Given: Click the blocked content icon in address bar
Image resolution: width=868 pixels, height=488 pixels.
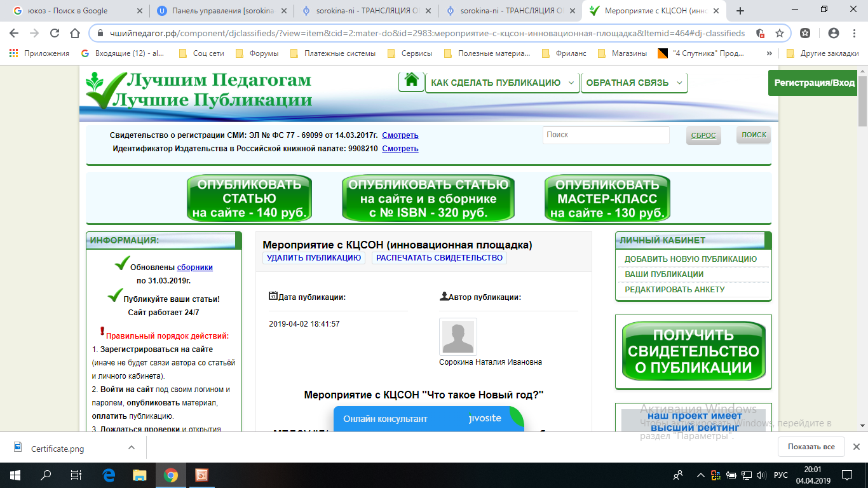Looking at the screenshot, I should tap(760, 33).
